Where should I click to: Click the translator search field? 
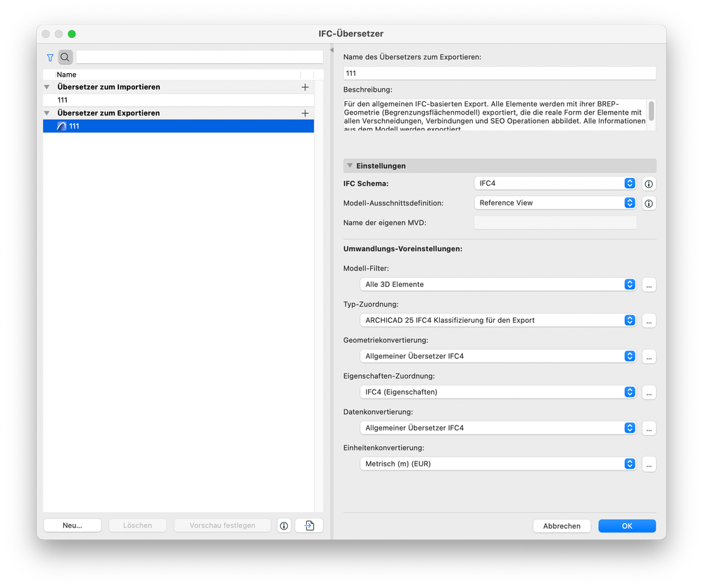point(200,57)
